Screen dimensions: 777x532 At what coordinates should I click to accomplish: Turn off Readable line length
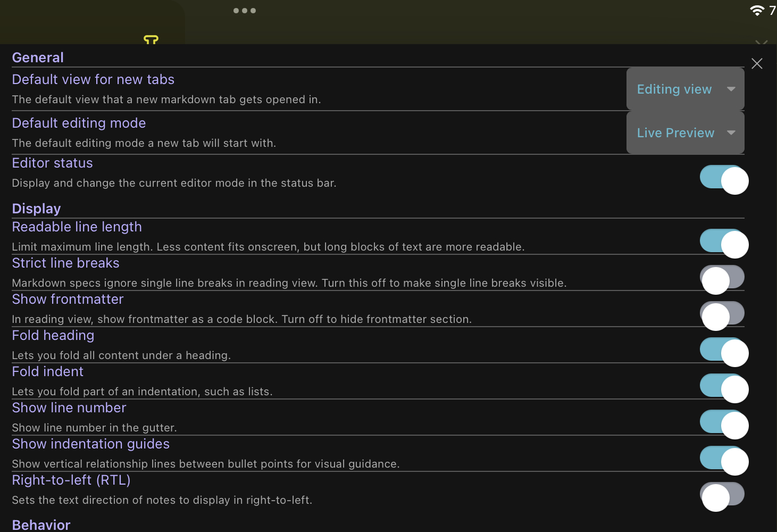724,244
